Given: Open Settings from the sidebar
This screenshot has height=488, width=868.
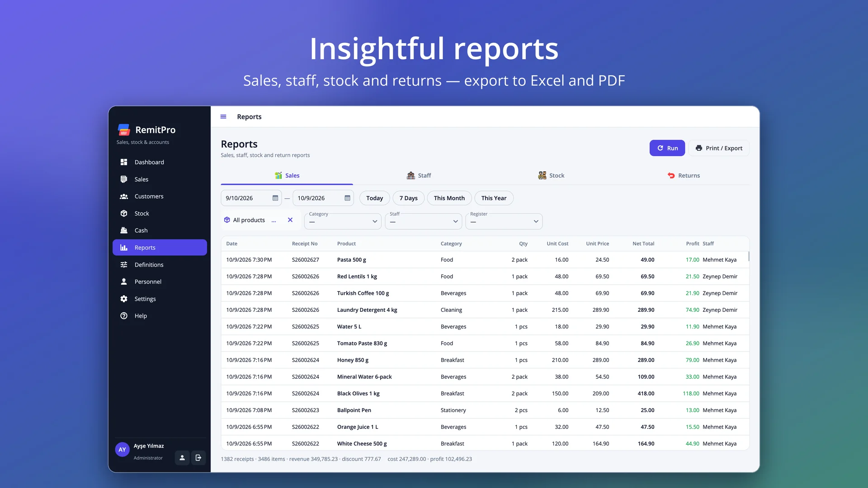Looking at the screenshot, I should coord(160,299).
